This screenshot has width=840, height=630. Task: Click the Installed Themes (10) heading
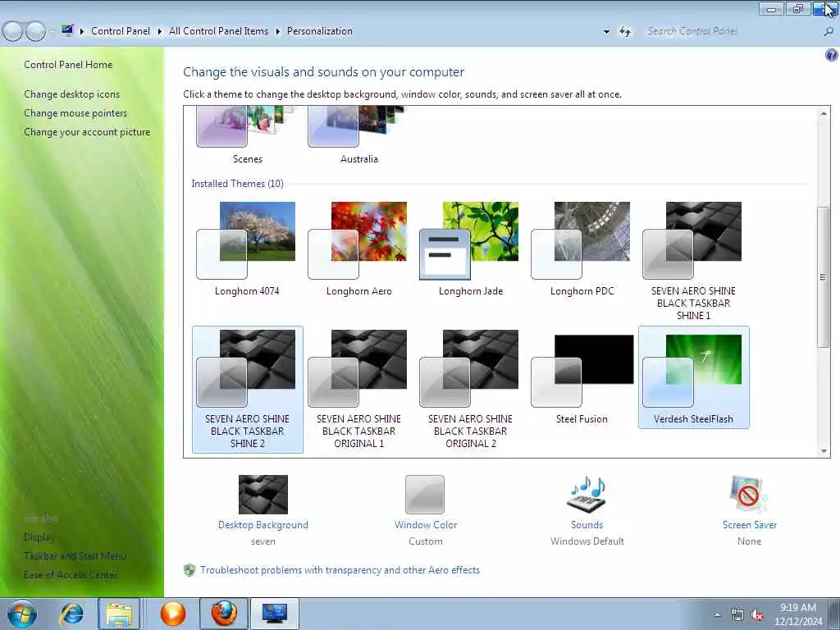point(237,184)
